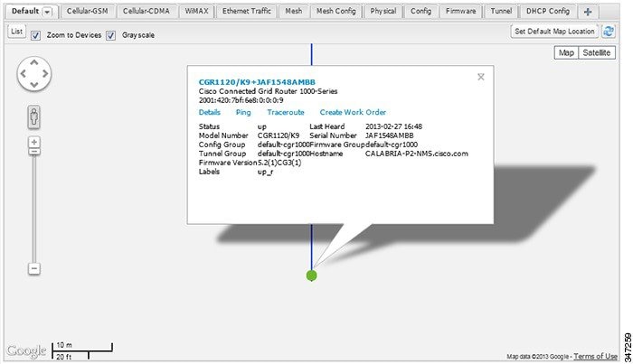The width and height of the screenshot is (633, 364).
Task: Open the Details link
Action: pos(210,113)
